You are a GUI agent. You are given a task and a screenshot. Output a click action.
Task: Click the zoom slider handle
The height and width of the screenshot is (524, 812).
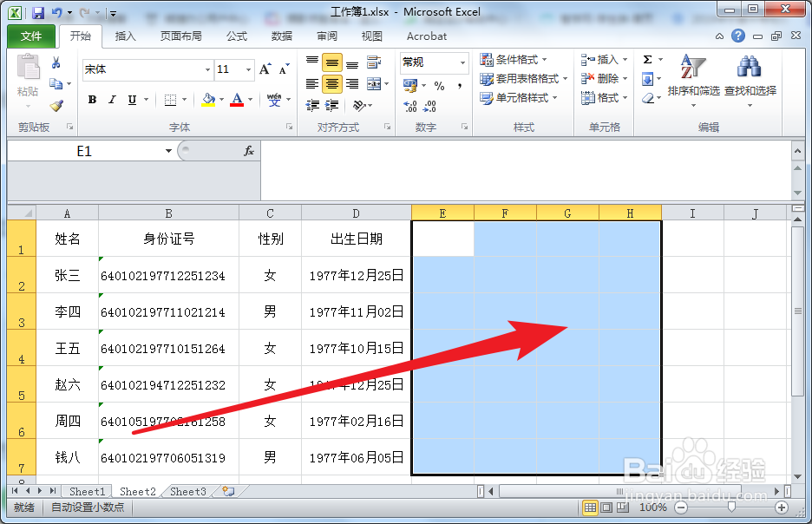point(731,507)
